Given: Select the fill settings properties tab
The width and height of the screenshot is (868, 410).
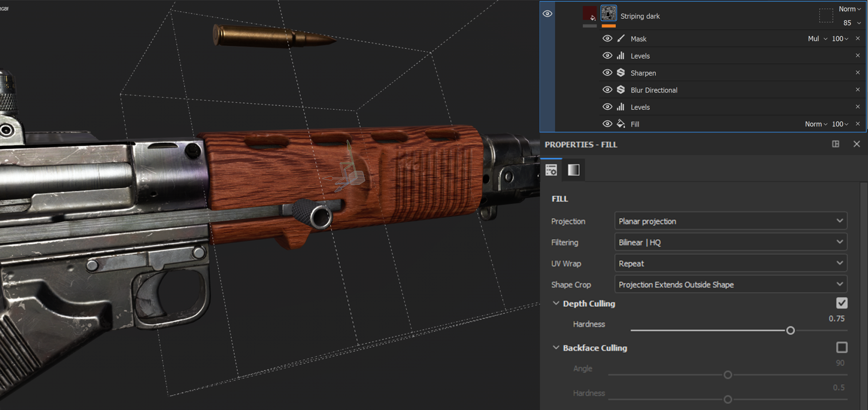Looking at the screenshot, I should tap(551, 170).
